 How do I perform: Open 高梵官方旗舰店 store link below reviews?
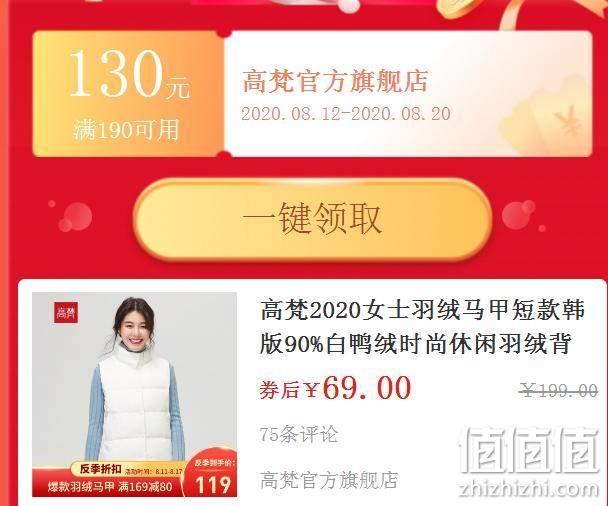click(329, 480)
